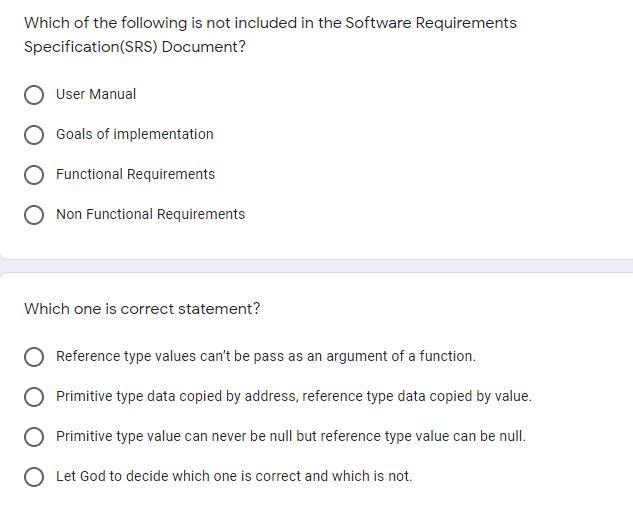Select the User Manual radio button
The height and width of the screenshot is (515, 633).
coord(34,95)
